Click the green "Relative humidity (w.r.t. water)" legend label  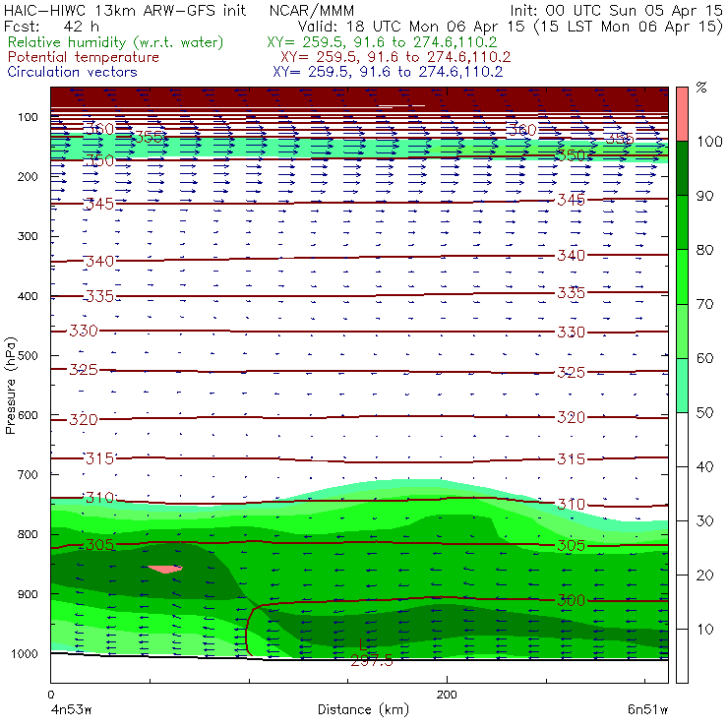coord(116,42)
